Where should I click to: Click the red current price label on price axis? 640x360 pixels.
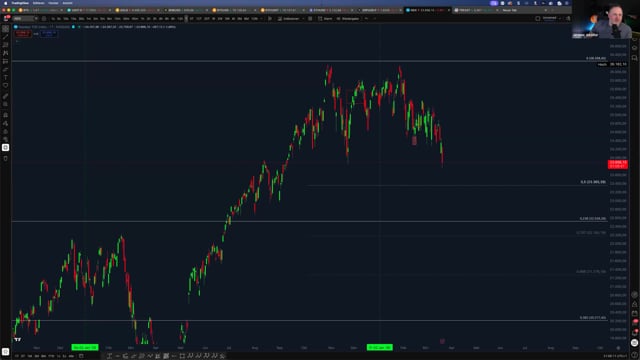click(x=618, y=164)
